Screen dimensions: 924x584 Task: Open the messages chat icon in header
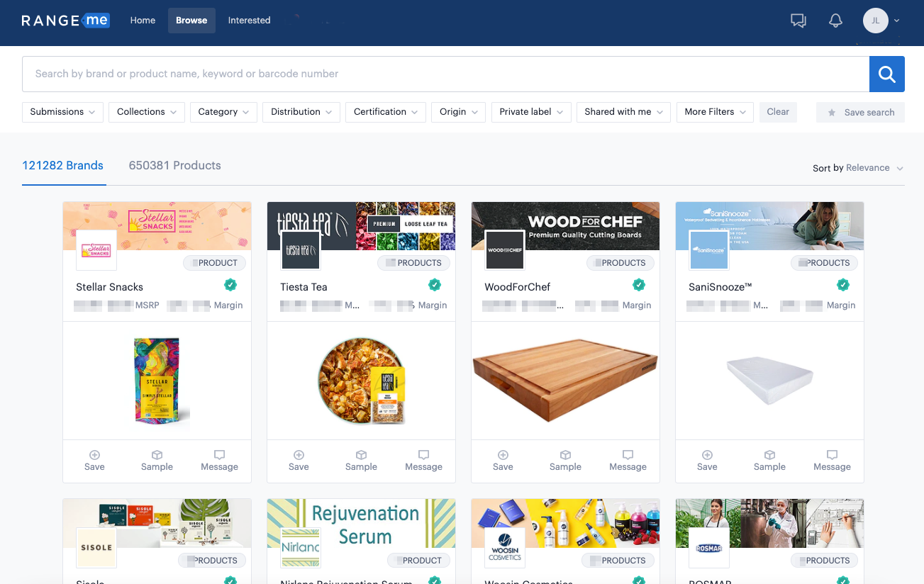tap(798, 21)
